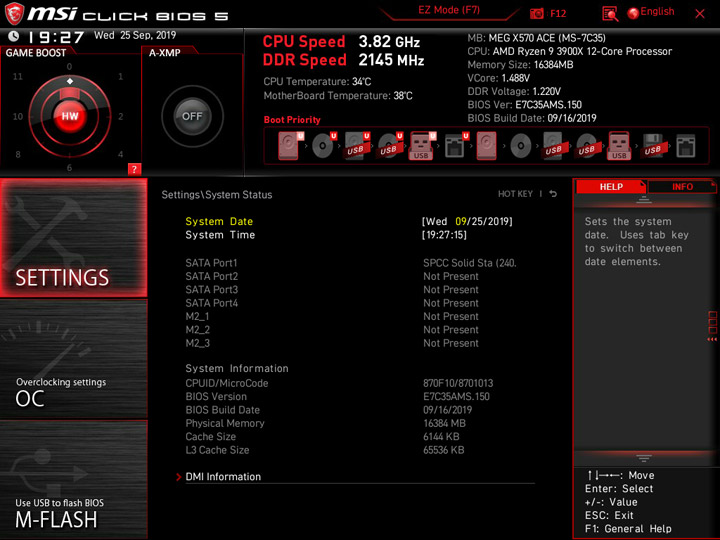The width and height of the screenshot is (720, 540).
Task: Click the F12 screenshot camera icon
Action: coord(536,13)
